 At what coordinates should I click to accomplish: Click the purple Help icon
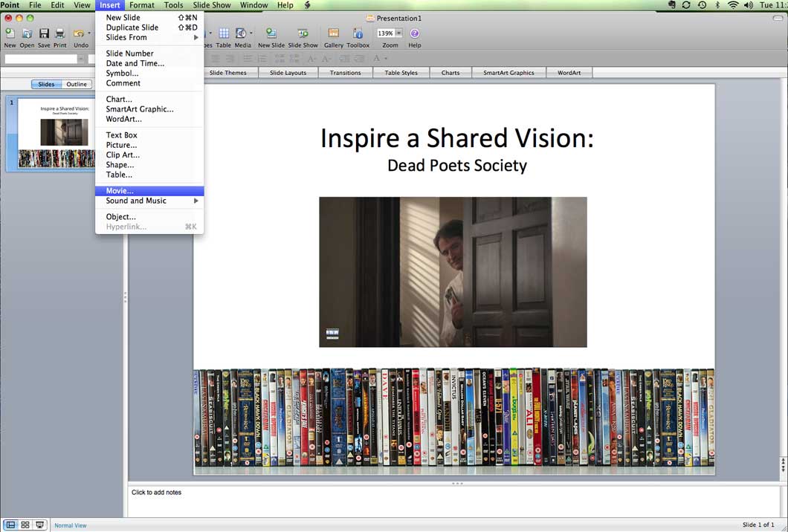point(415,33)
